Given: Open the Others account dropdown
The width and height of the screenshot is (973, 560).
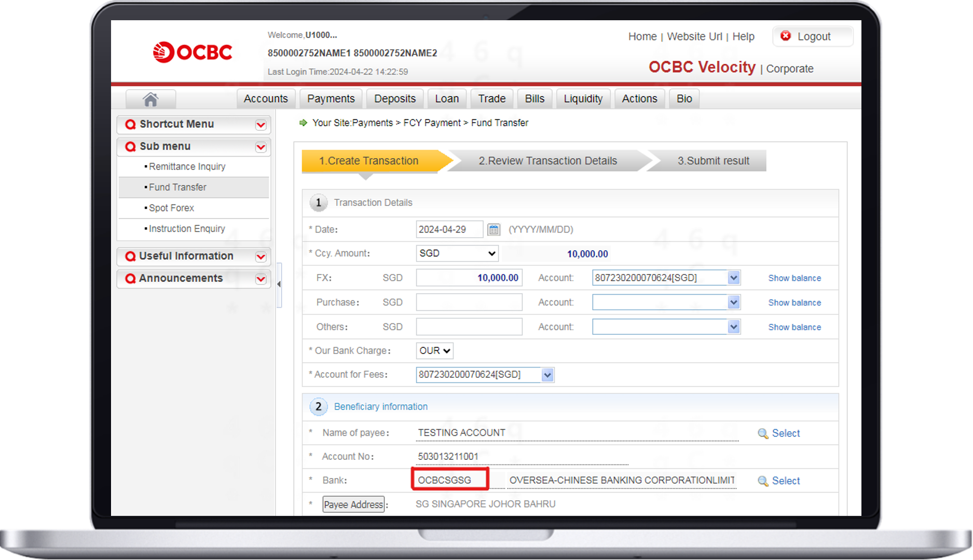Looking at the screenshot, I should (x=733, y=327).
